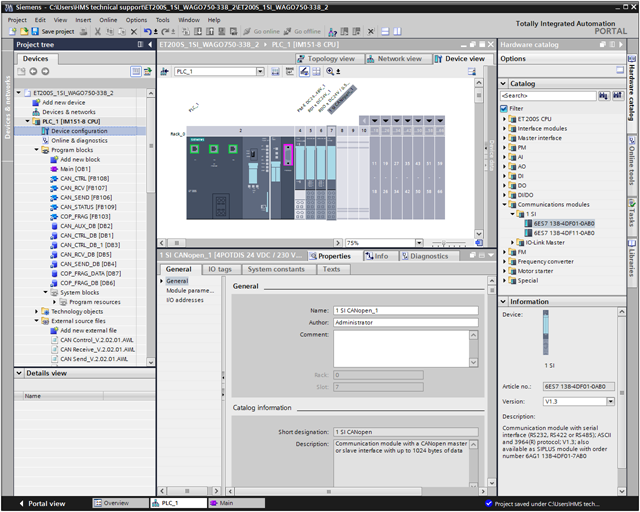Split editor space horizontally icon
The height and width of the screenshot is (512, 640).
[385, 31]
